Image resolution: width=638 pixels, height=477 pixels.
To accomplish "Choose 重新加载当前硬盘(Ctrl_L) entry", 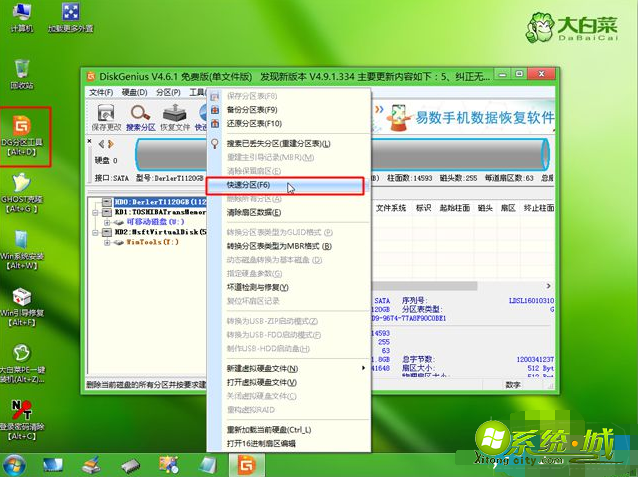I will coord(289,430).
